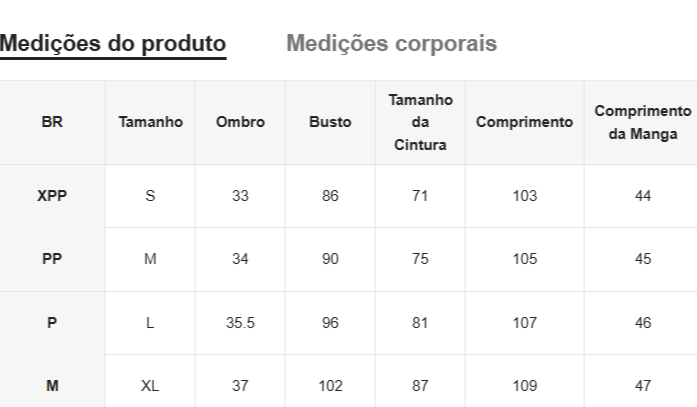This screenshot has width=697, height=407.
Task: Click the BR column header
Action: tap(52, 122)
